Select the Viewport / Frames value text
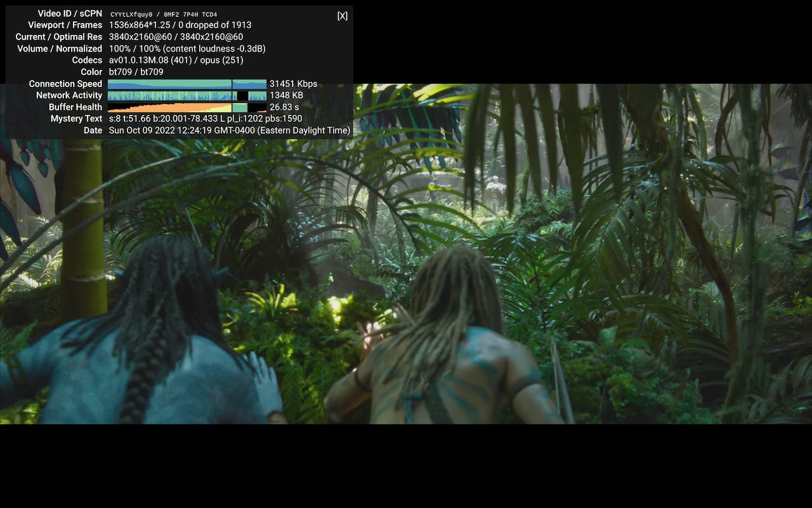The height and width of the screenshot is (508, 812). click(x=180, y=25)
